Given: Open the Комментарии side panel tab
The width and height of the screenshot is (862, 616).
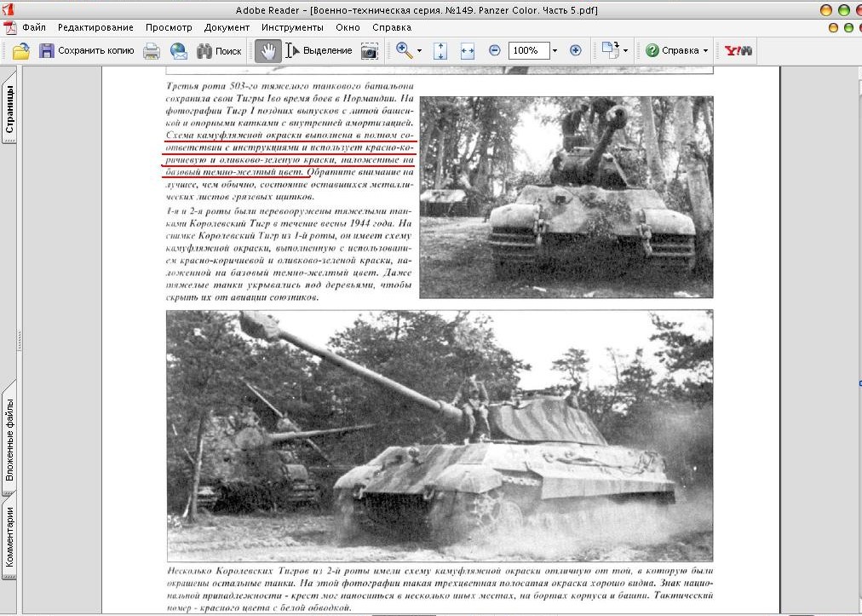Looking at the screenshot, I should (x=9, y=536).
